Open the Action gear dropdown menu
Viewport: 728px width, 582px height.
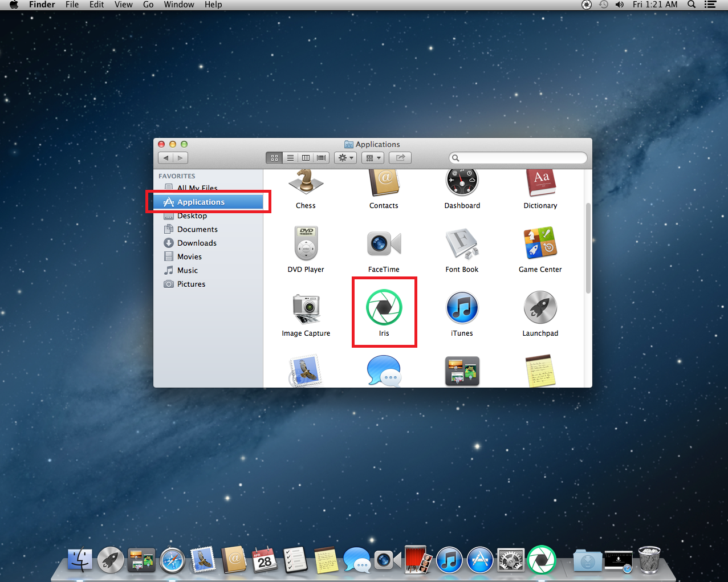click(x=345, y=158)
